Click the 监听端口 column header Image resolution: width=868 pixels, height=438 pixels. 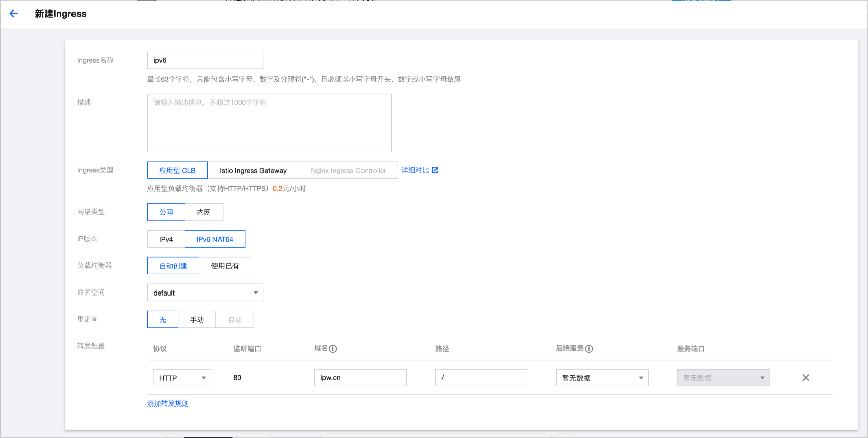coord(247,349)
